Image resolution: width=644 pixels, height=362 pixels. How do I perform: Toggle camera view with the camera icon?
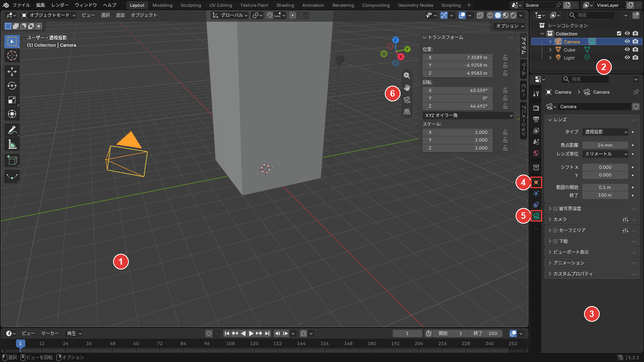(407, 100)
